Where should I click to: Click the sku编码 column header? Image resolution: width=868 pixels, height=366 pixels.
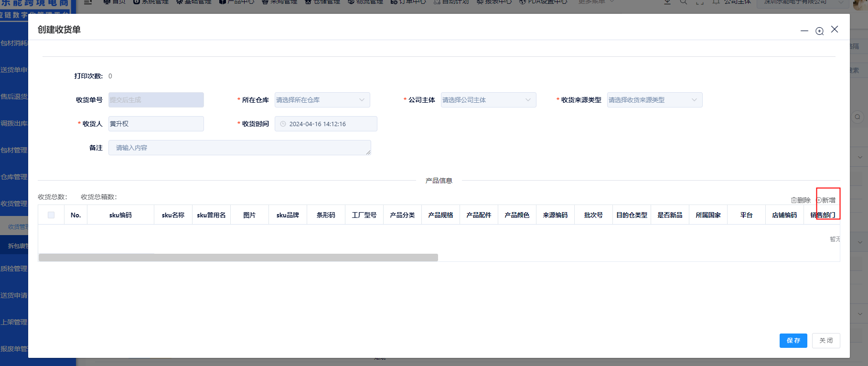[120, 215]
